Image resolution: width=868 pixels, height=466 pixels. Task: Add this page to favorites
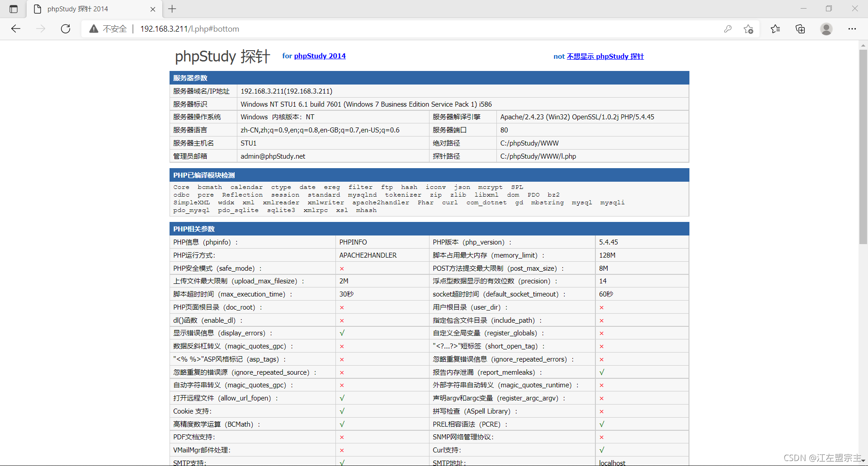[749, 29]
